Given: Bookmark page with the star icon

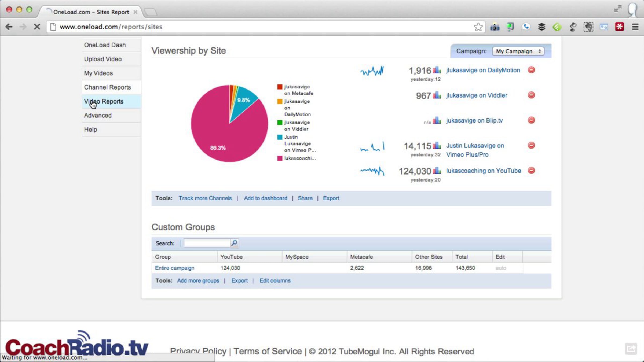Looking at the screenshot, I should [x=478, y=27].
